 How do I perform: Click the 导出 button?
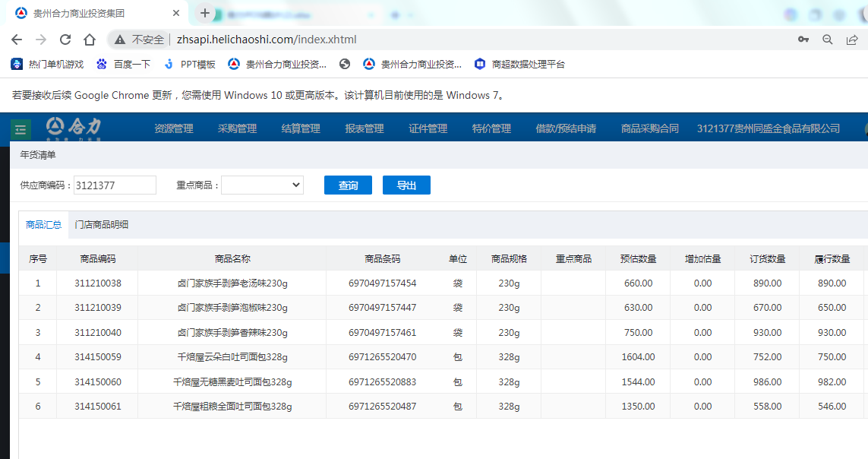pyautogui.click(x=406, y=185)
